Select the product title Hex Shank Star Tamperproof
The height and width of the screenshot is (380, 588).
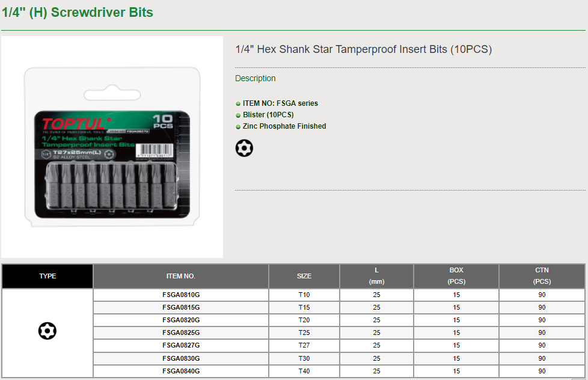coord(363,49)
